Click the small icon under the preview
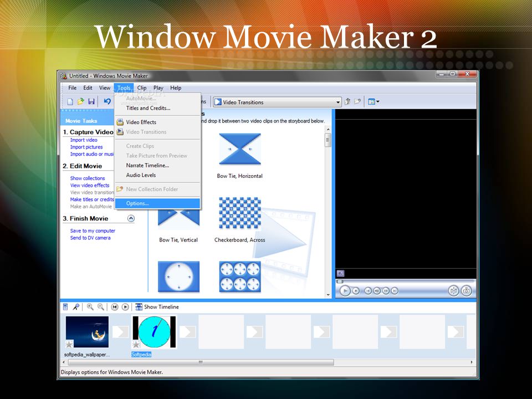The height and width of the screenshot is (399, 532). click(x=341, y=273)
